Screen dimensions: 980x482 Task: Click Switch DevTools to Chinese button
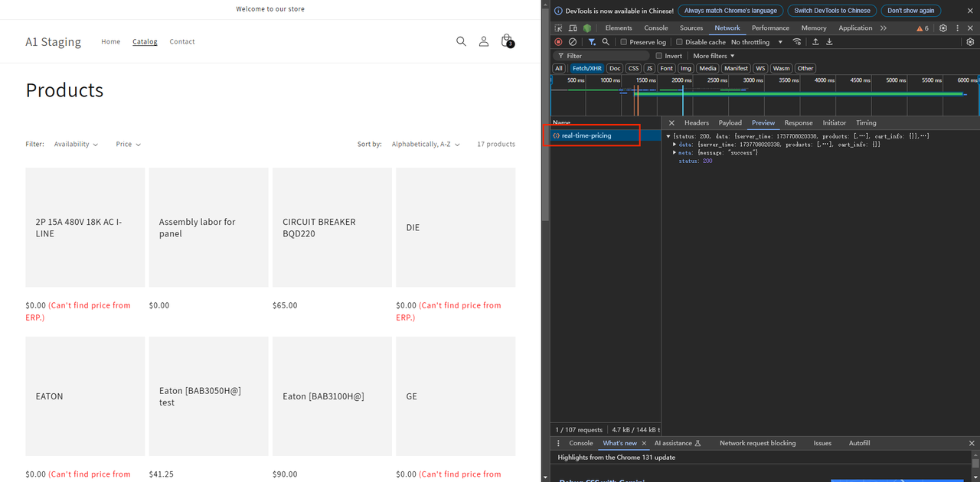pyautogui.click(x=832, y=11)
